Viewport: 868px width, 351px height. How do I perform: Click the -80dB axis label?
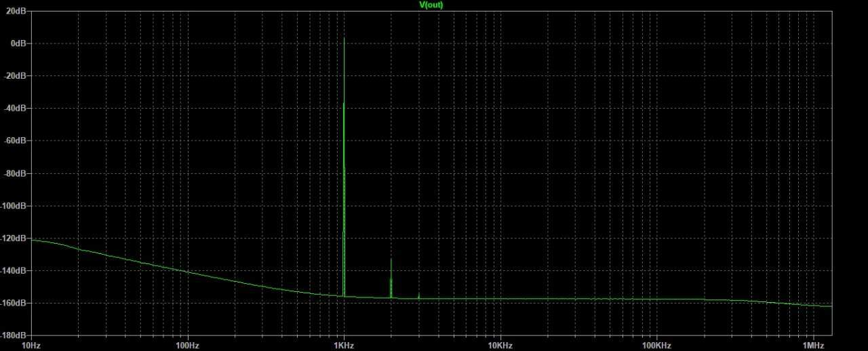coord(16,174)
